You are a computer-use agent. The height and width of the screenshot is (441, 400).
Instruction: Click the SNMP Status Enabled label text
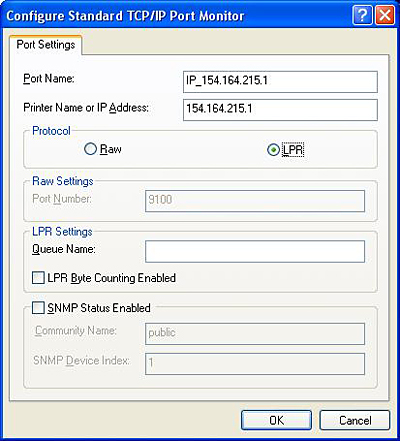(x=99, y=308)
